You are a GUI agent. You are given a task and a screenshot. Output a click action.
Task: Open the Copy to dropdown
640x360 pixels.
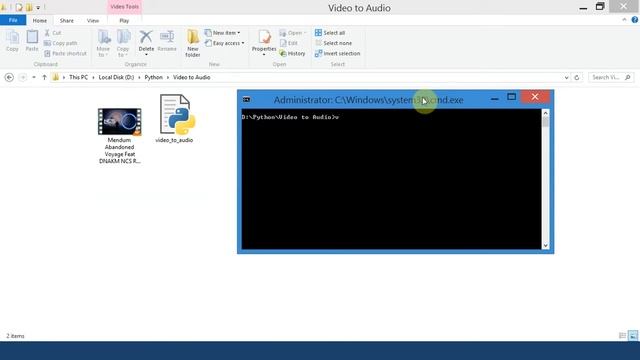coord(123,43)
